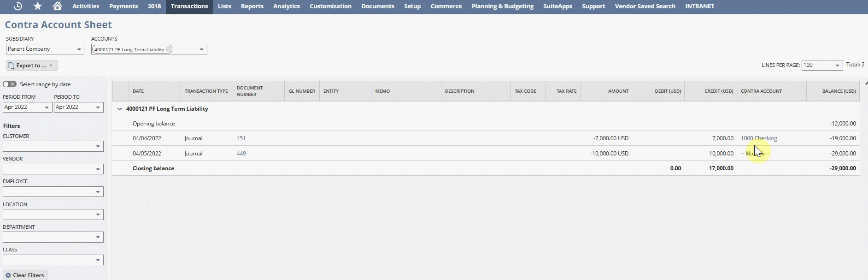Open the 1000 Checking contra account link
Image resolution: width=868 pixels, height=280 pixels.
click(759, 138)
